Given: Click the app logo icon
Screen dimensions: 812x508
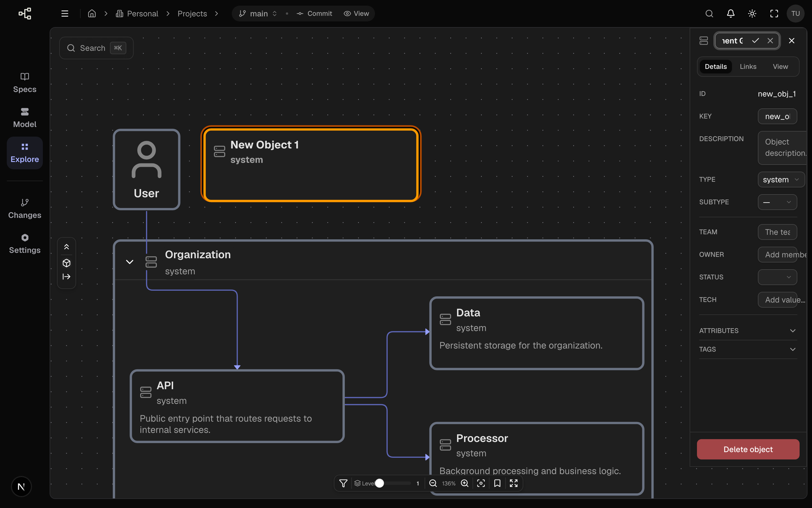Looking at the screenshot, I should click(x=25, y=14).
